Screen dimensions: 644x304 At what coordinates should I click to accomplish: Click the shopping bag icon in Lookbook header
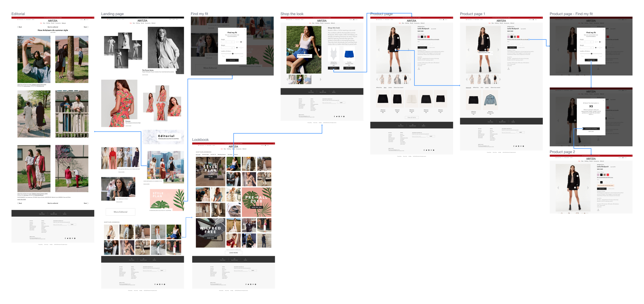click(265, 145)
